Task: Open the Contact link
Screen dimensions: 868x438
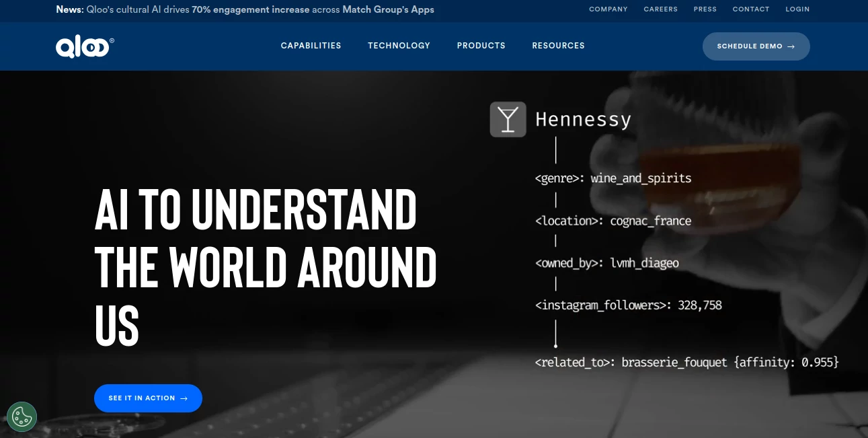Action: tap(751, 9)
